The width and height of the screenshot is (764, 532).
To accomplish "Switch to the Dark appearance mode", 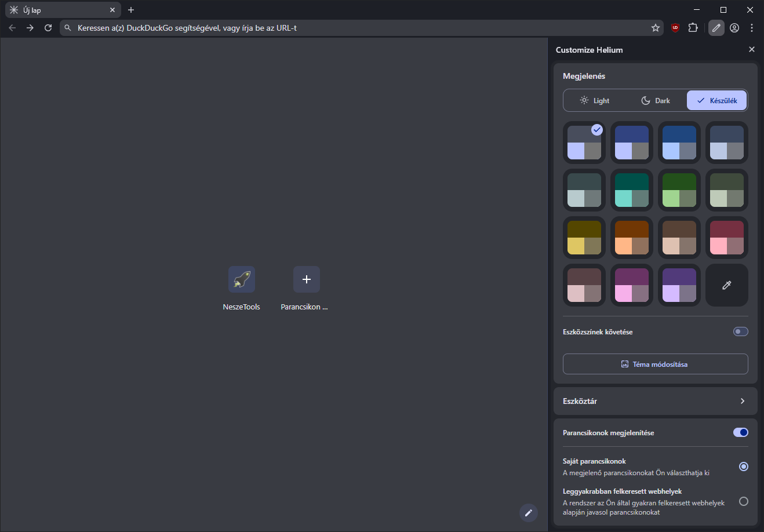I will point(656,100).
